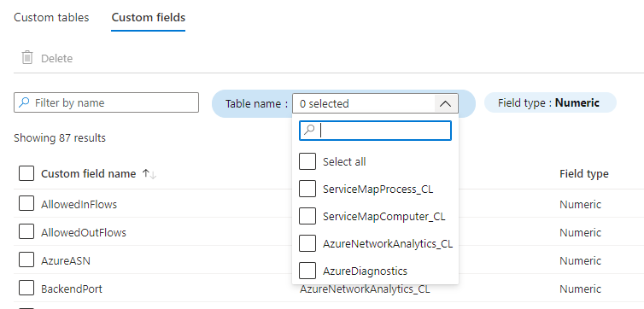The image size is (644, 309).
Task: Select the BackendPort row checkbox
Action: pos(26,288)
